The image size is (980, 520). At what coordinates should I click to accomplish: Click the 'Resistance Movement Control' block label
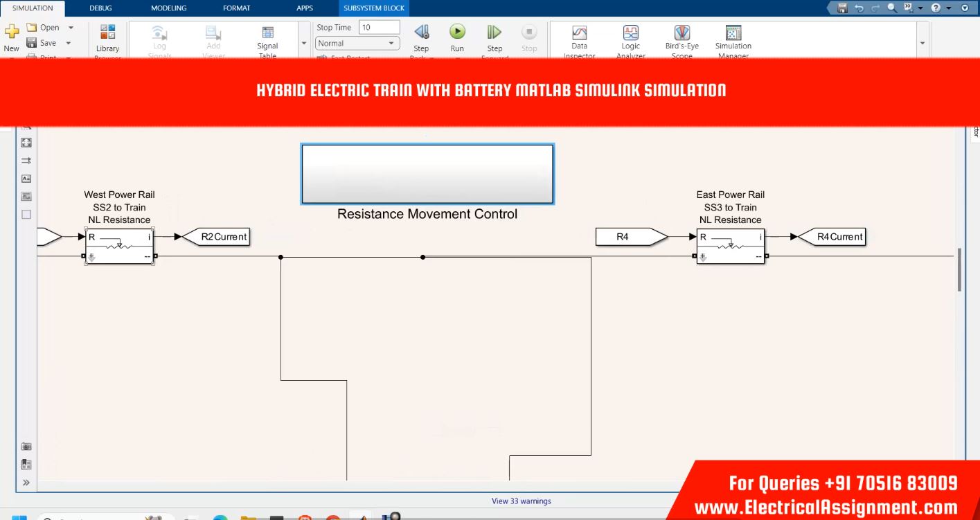coord(427,214)
